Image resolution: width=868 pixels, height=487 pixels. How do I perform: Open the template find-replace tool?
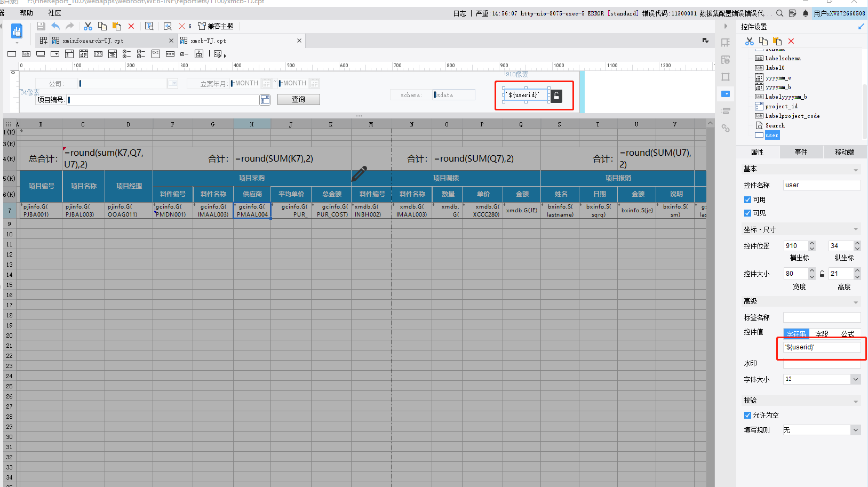coord(149,26)
